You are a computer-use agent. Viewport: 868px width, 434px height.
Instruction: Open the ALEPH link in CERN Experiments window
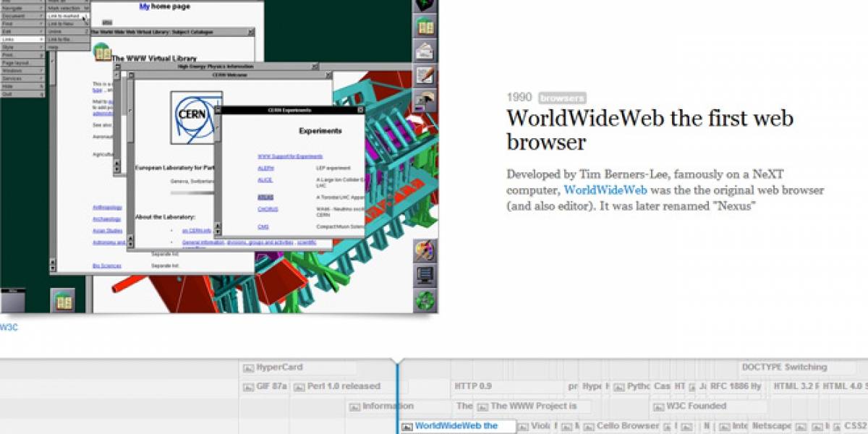[x=265, y=168]
